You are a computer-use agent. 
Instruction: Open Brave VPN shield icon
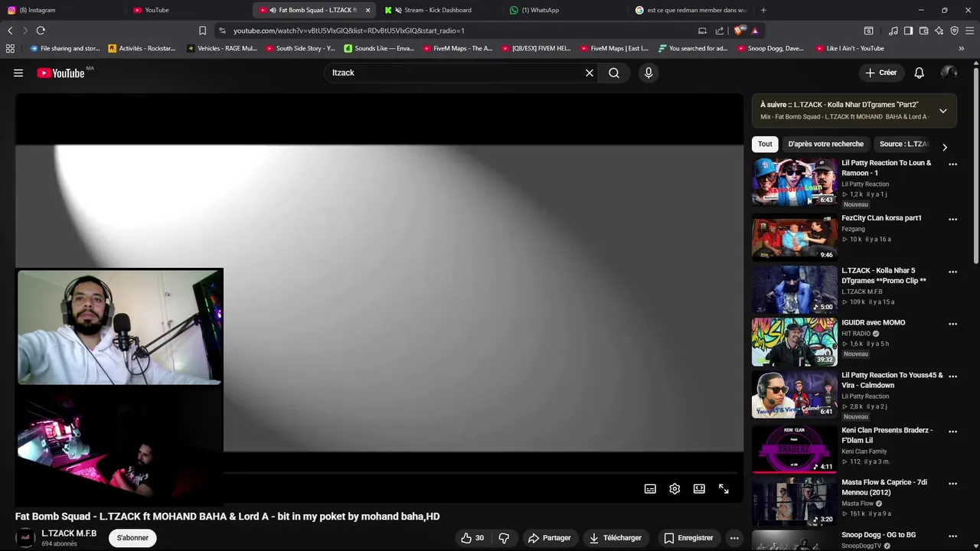[954, 31]
